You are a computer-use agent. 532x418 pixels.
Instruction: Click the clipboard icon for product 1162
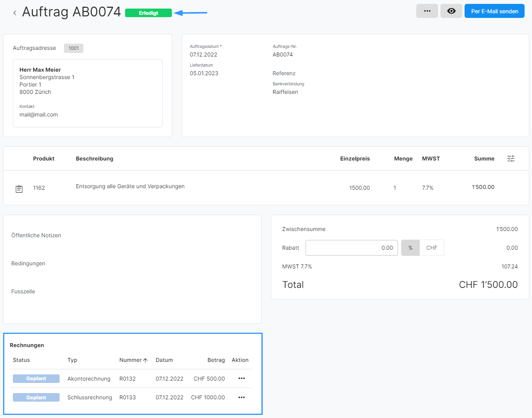[19, 189]
